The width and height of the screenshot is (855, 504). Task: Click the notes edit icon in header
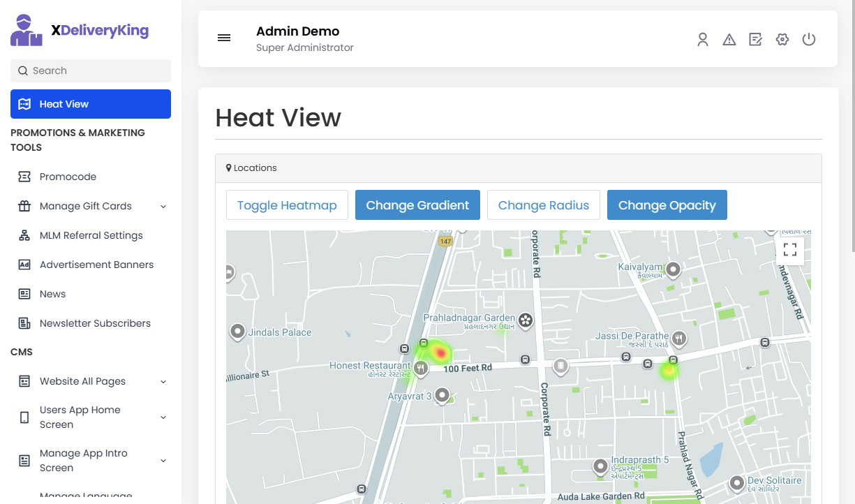click(x=755, y=40)
